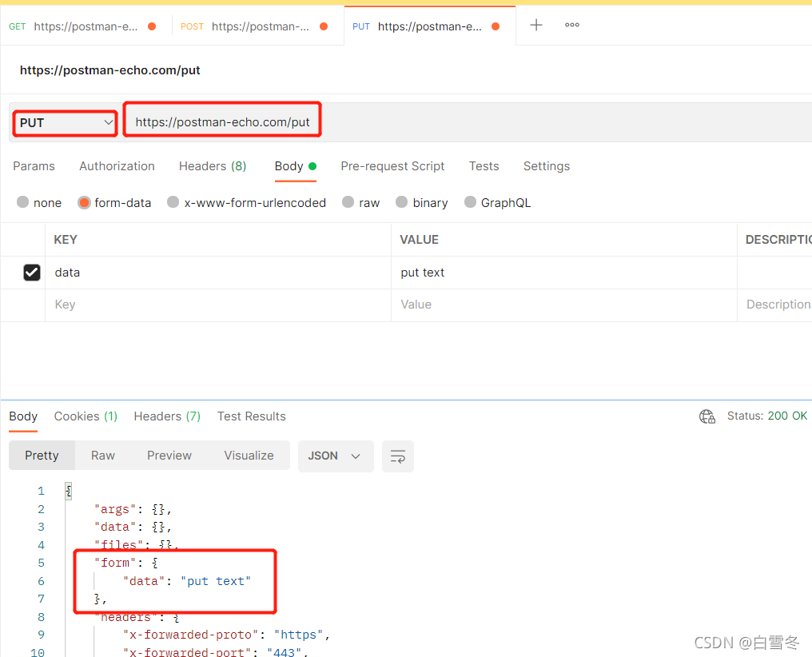Open the Cookies (1) response tab
Viewport: 812px width, 657px height.
[x=86, y=416]
